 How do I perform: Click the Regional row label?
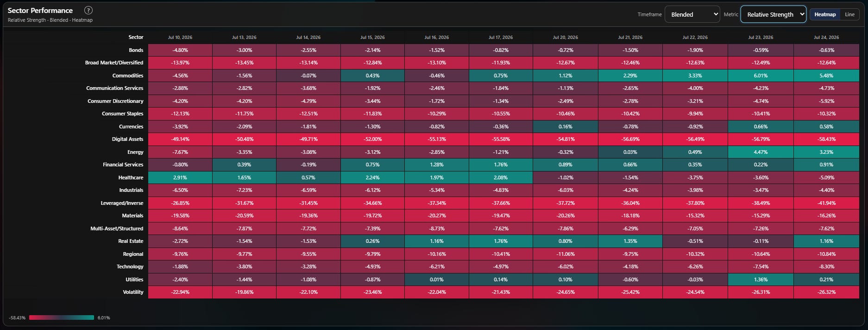click(133, 254)
